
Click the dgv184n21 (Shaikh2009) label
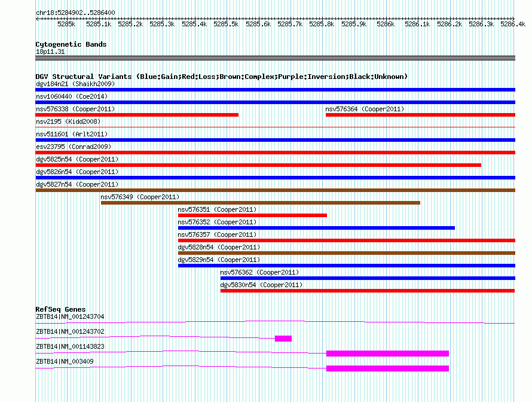pyautogui.click(x=75, y=84)
